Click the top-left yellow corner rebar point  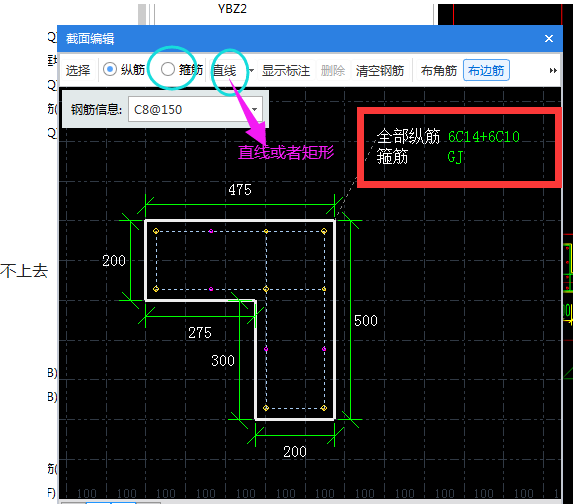tap(156, 231)
